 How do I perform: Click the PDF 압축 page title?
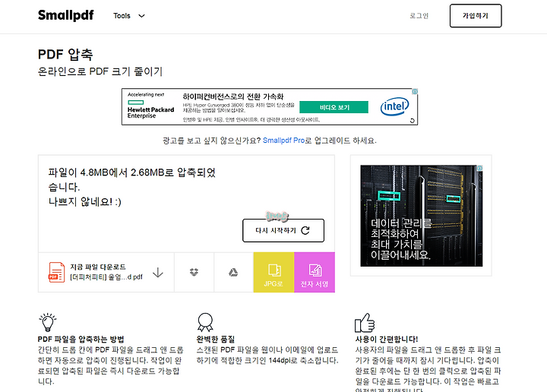tap(65, 55)
